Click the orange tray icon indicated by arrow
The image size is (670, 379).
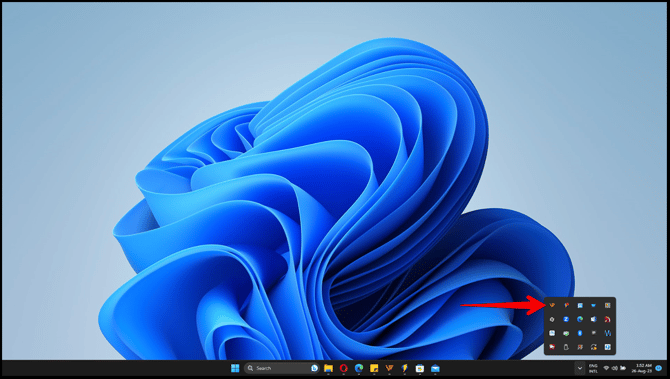pos(552,305)
